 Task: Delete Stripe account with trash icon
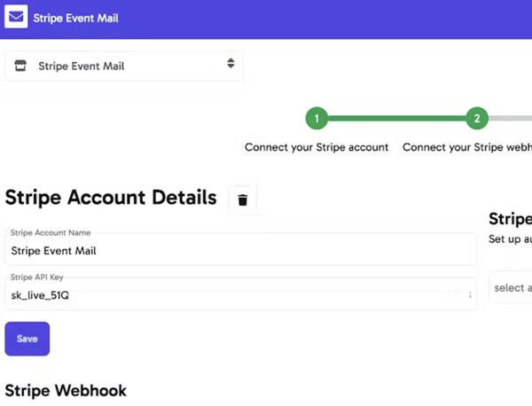click(x=242, y=200)
